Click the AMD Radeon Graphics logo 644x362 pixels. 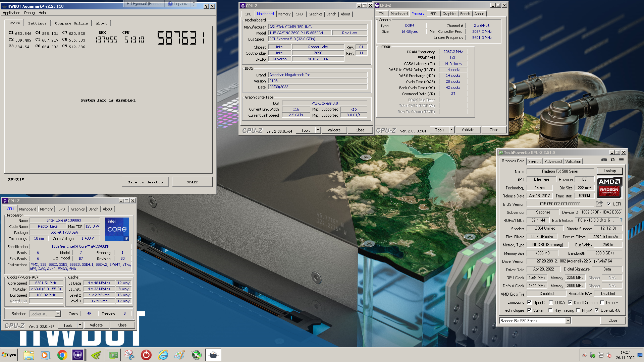[609, 187]
